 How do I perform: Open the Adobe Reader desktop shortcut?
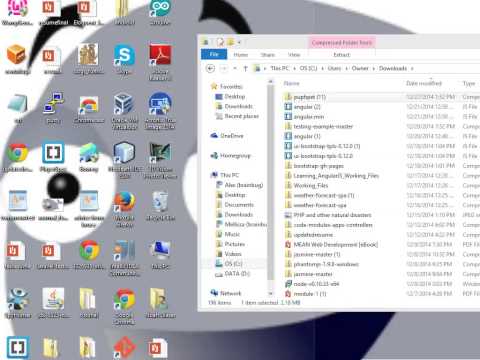click(x=160, y=62)
